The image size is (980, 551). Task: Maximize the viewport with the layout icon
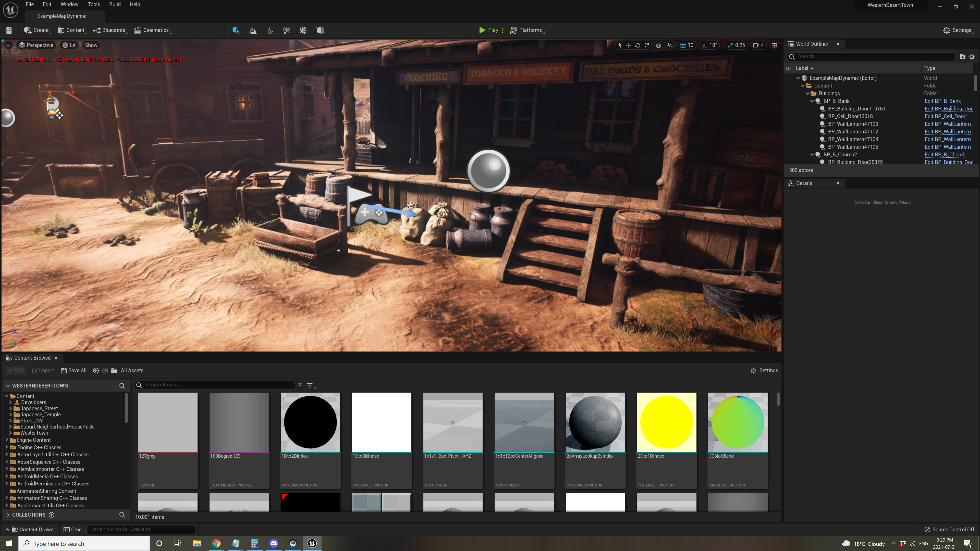coord(774,45)
